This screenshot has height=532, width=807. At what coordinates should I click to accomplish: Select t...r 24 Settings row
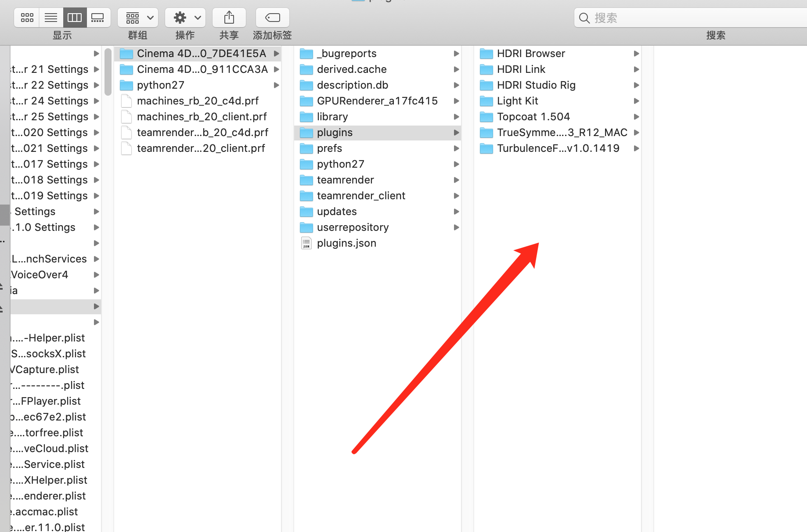[56, 101]
